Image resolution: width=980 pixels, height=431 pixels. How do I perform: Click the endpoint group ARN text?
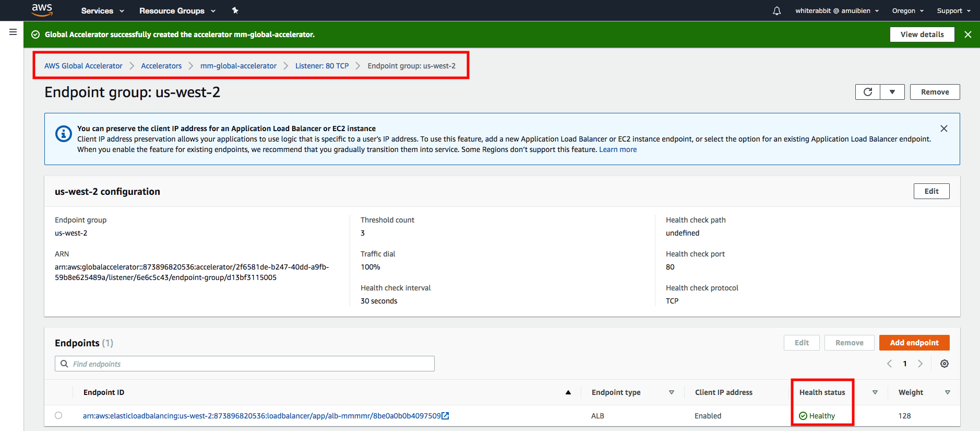coord(192,272)
